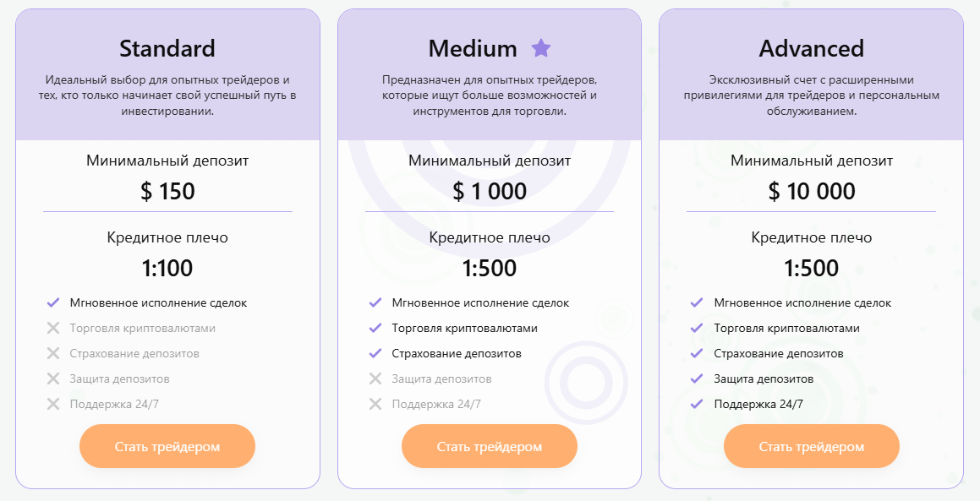
Task: Click the X icon beside Standard's Торговля криптовалютами
Action: [x=53, y=328]
